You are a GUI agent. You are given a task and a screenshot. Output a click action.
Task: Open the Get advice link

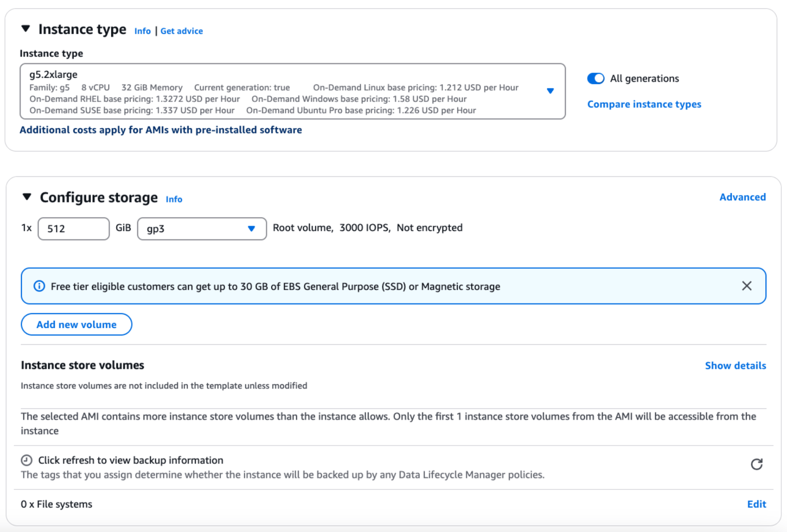tap(181, 31)
